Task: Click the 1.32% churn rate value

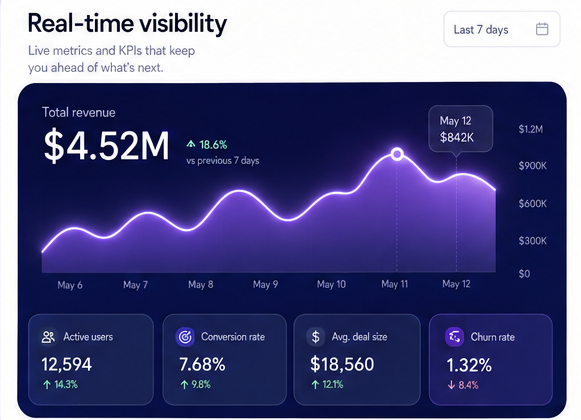Action: tap(469, 365)
